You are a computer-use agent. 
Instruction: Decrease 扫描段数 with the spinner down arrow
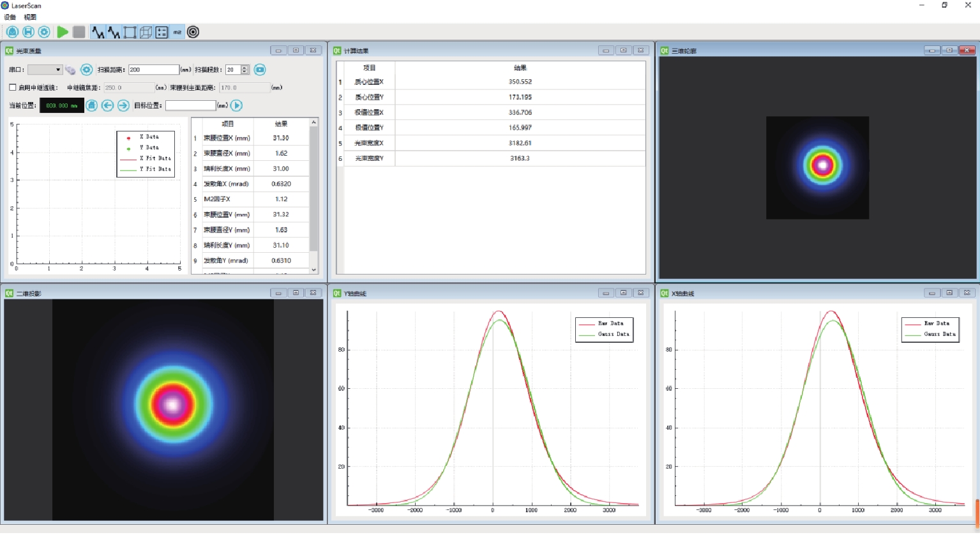pos(245,72)
